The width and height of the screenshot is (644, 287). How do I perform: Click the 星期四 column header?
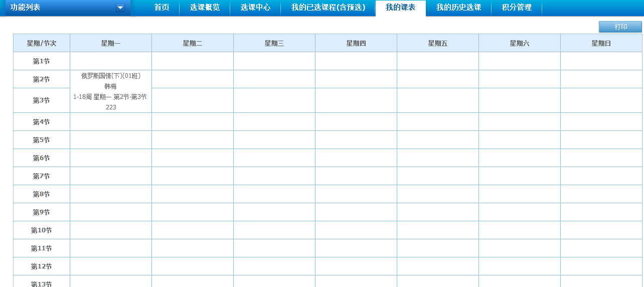tap(356, 43)
